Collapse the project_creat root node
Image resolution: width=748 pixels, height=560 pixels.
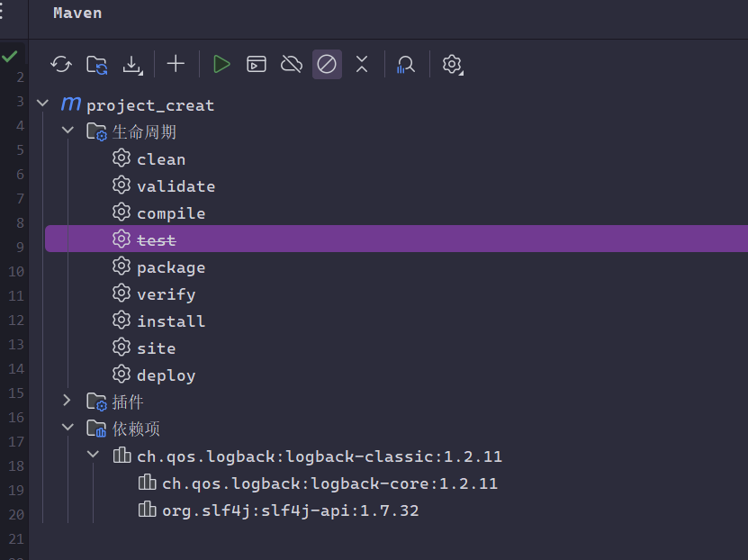pyautogui.click(x=42, y=104)
